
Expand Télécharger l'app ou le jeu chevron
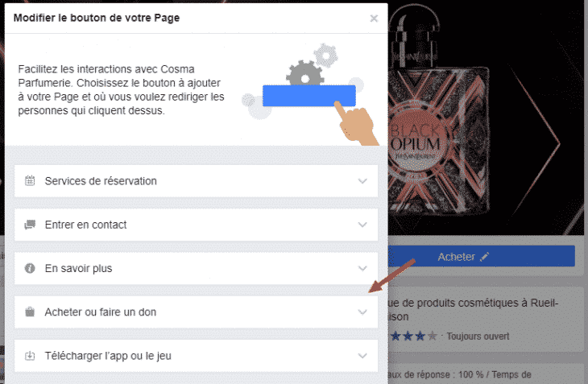362,356
